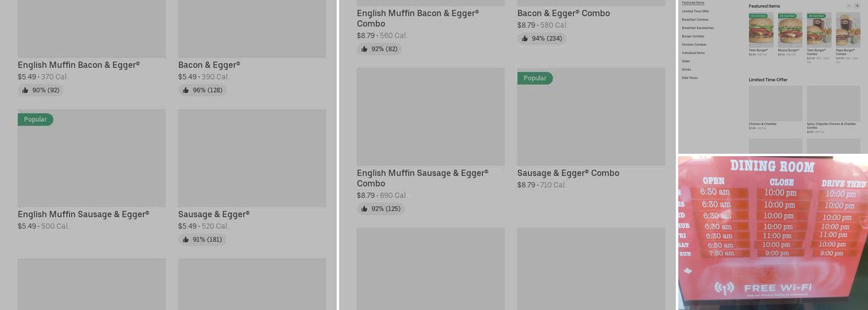868x310 pixels.
Task: Jump to the Drinks category
Action: pos(686,69)
